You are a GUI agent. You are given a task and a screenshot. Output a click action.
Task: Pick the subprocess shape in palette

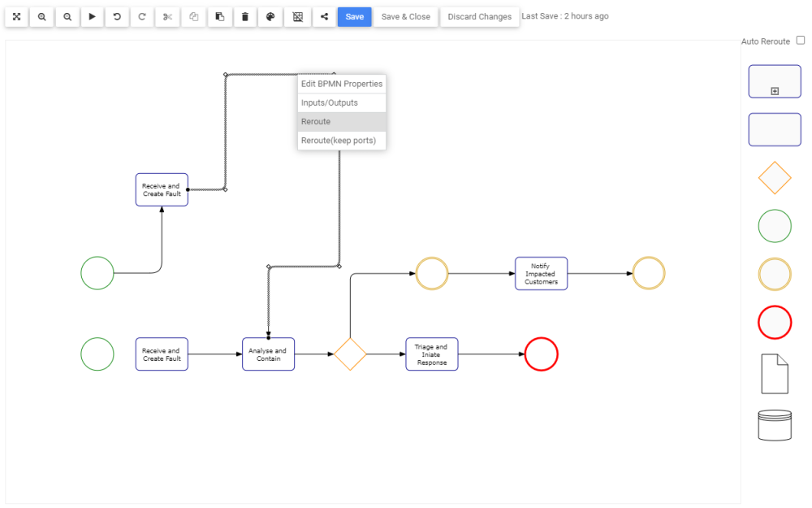coord(775,81)
